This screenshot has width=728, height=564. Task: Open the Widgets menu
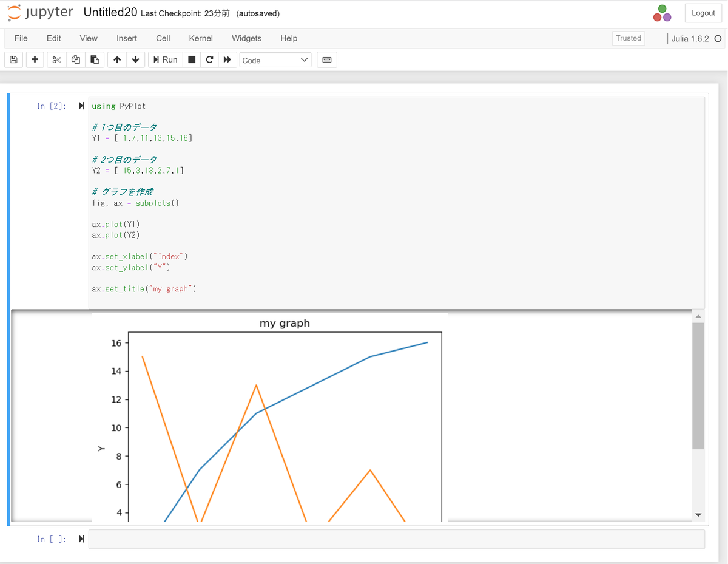[x=246, y=38]
